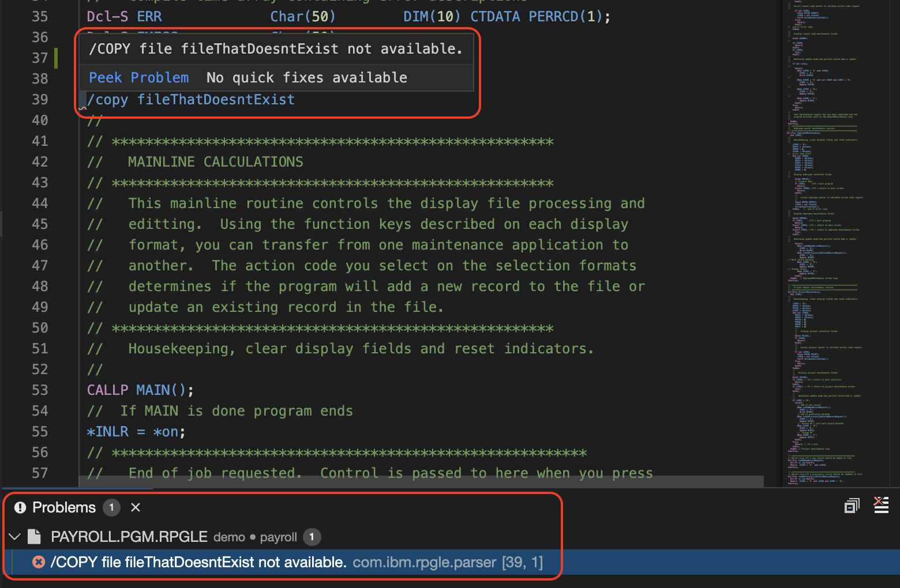Viewport: 900px width, 588px height.
Task: Click the problem count badge beside Problems
Action: [x=111, y=508]
